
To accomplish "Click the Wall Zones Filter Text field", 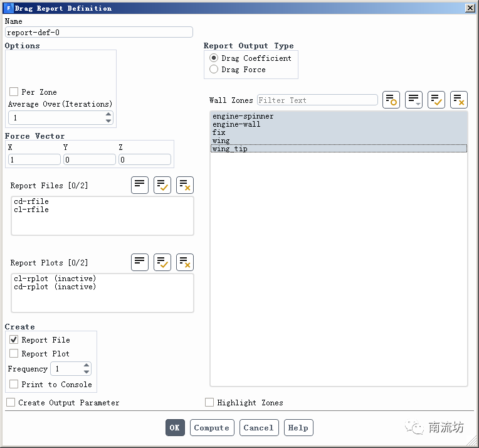I will pyautogui.click(x=317, y=100).
